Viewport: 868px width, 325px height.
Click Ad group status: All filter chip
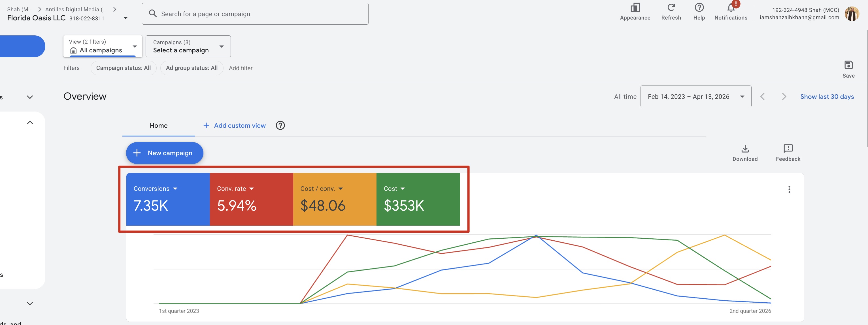click(x=192, y=68)
